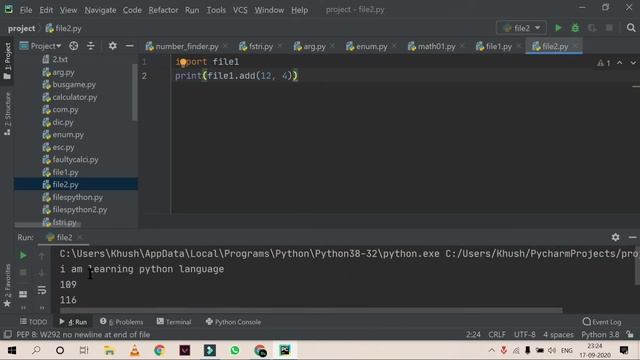
Task: Open VLC from the taskbar
Action: (x=134, y=350)
